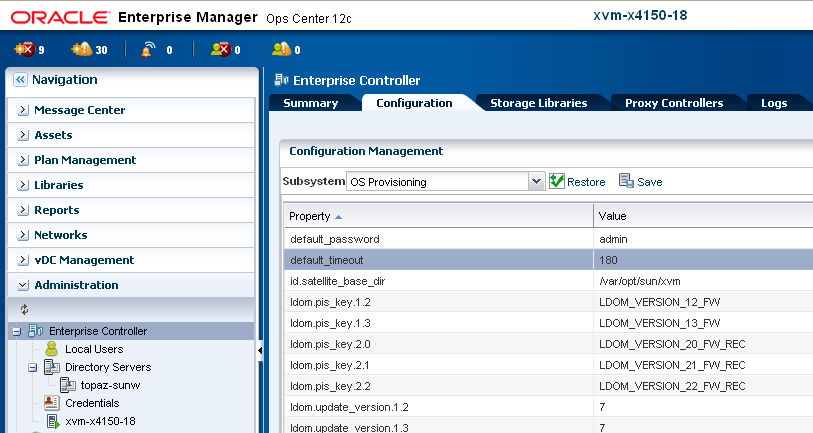This screenshot has height=433, width=813.
Task: Click the Property column sort arrow
Action: [338, 217]
